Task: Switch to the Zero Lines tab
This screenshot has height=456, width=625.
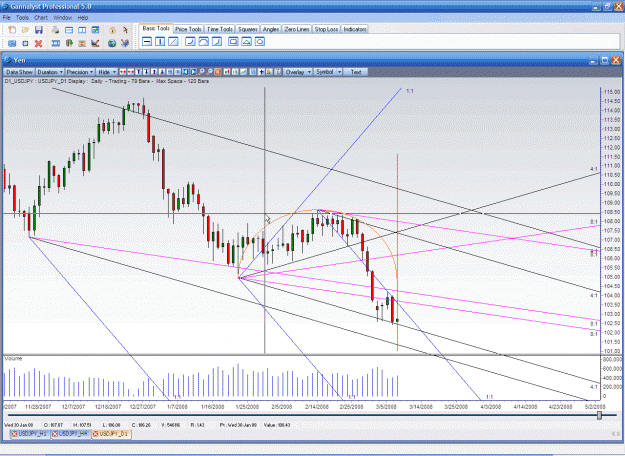Action: click(x=297, y=29)
